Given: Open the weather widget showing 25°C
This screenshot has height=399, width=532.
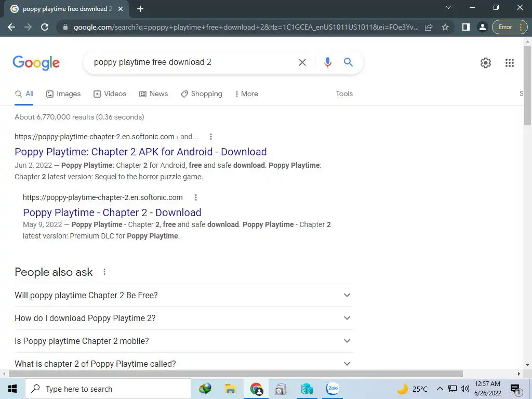Looking at the screenshot, I should click(x=412, y=389).
